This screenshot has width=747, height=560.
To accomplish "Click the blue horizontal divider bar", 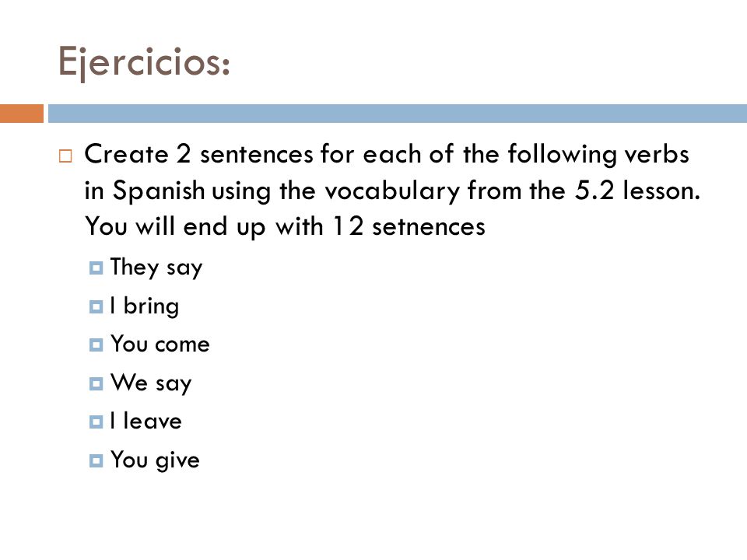I will click(398, 114).
